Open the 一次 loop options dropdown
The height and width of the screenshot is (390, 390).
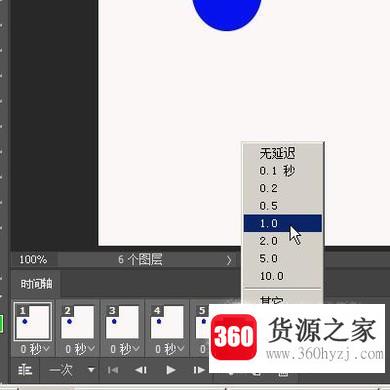71,370
